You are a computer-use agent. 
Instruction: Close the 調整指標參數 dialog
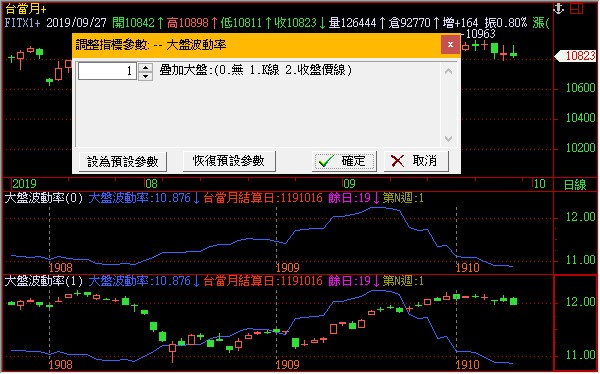[x=450, y=45]
